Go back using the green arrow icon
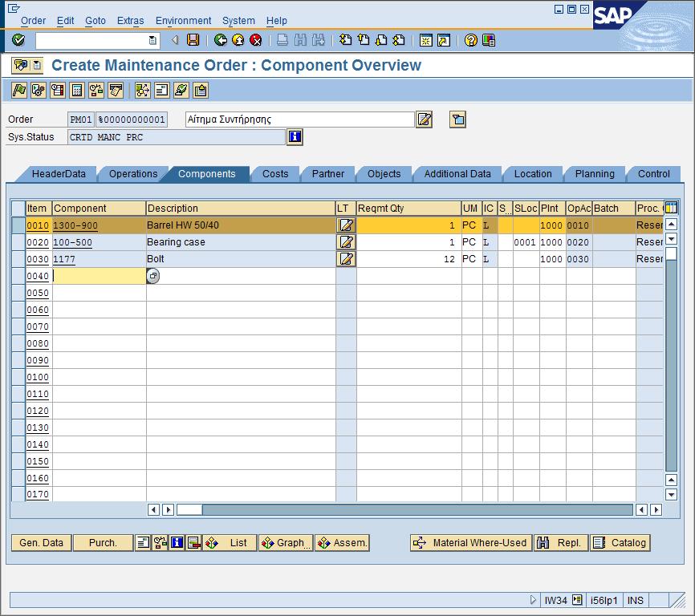This screenshot has height=616, width=695. click(220, 40)
